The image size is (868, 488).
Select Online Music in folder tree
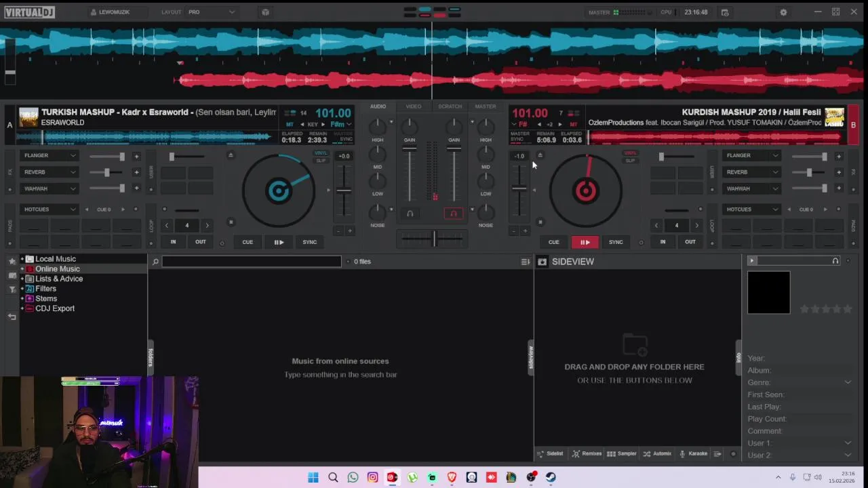pos(58,269)
